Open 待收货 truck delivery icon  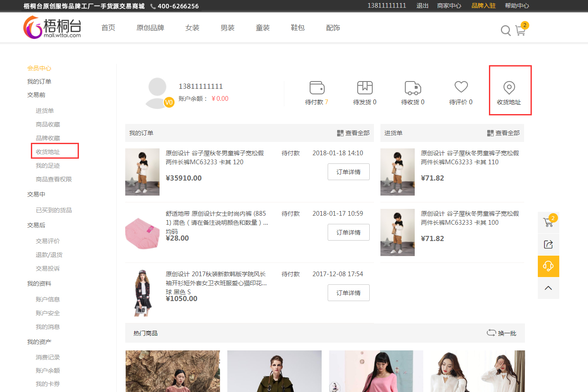[413, 87]
